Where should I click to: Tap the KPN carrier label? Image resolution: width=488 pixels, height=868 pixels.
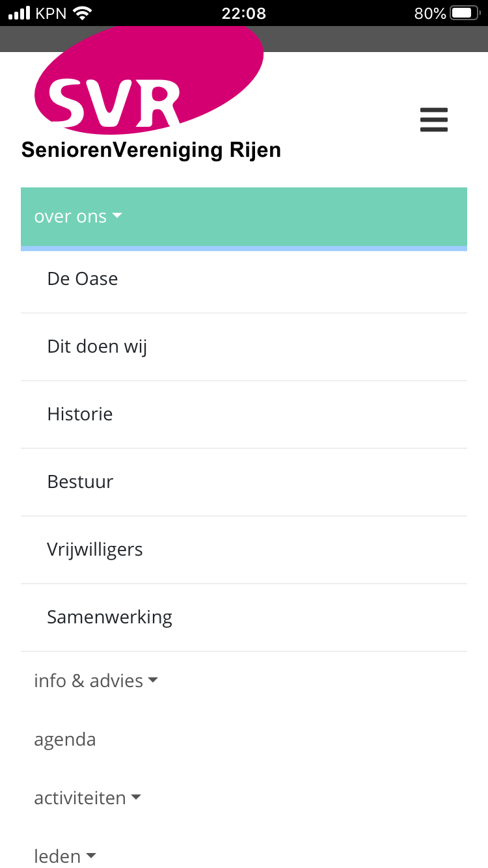(x=51, y=13)
